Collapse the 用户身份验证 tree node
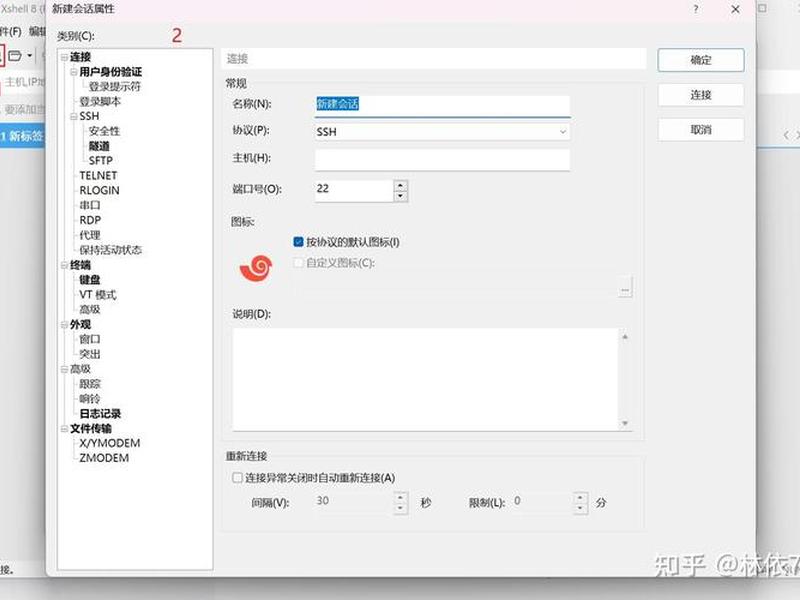 pos(74,72)
